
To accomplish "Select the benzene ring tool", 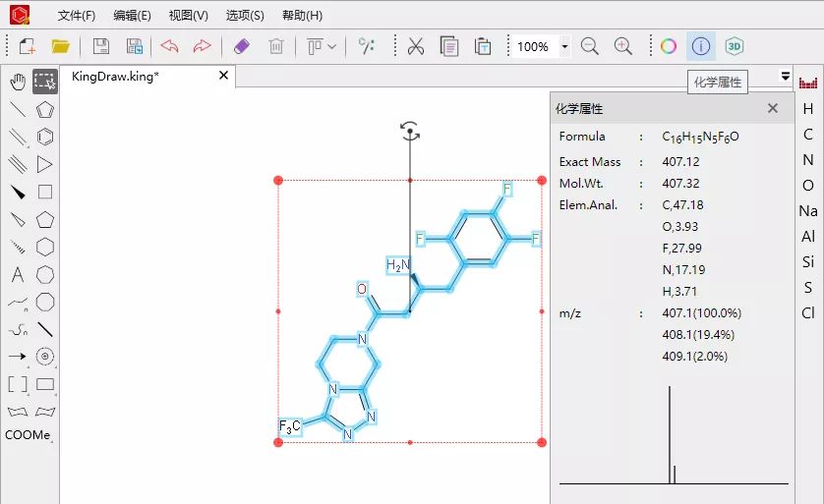I will 44,137.
